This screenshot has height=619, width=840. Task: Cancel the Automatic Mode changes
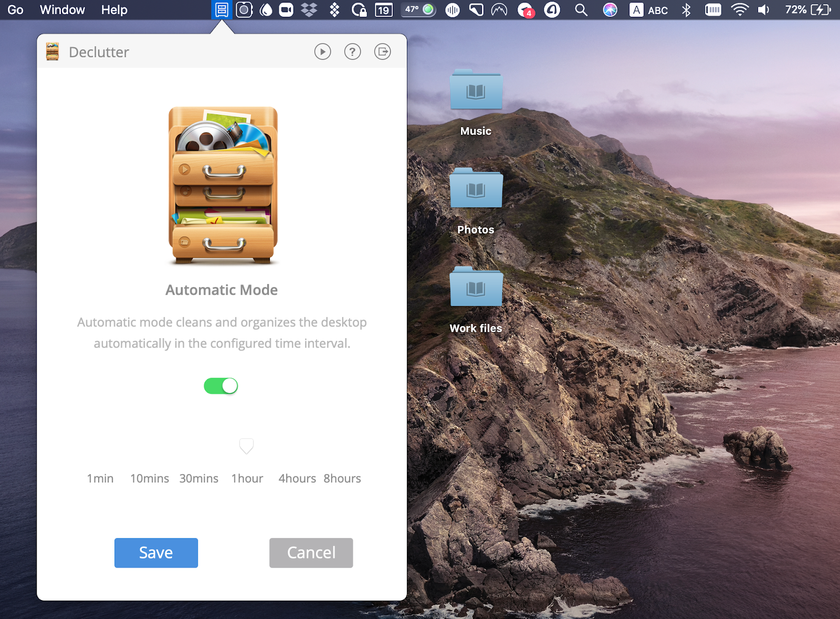[x=311, y=552]
